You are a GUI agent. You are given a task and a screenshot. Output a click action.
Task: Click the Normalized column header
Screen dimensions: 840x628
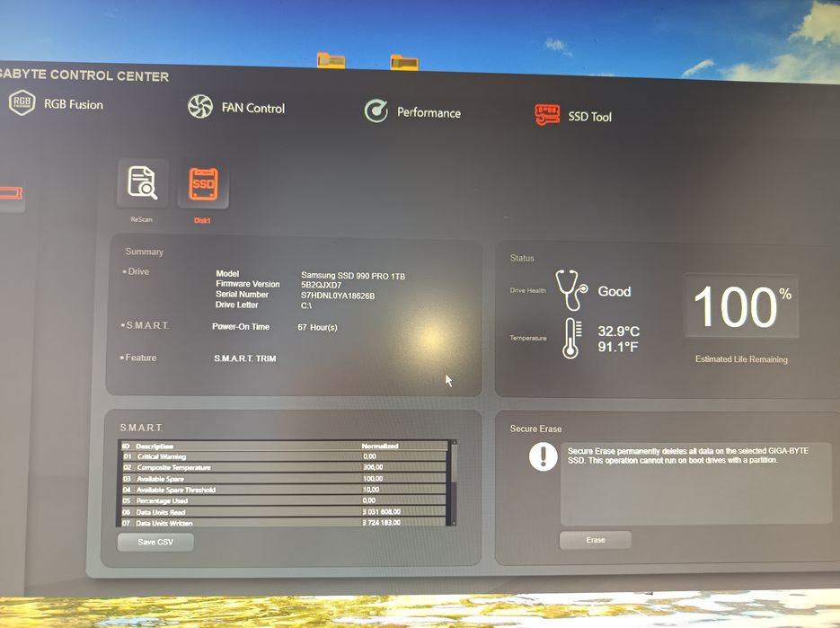tap(380, 446)
